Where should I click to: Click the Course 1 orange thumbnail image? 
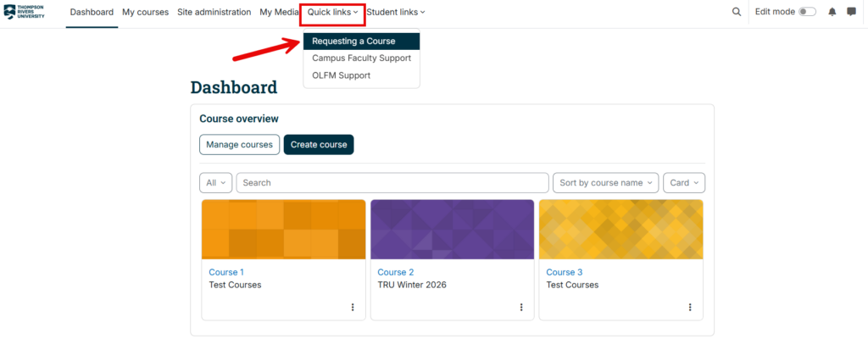pos(283,230)
